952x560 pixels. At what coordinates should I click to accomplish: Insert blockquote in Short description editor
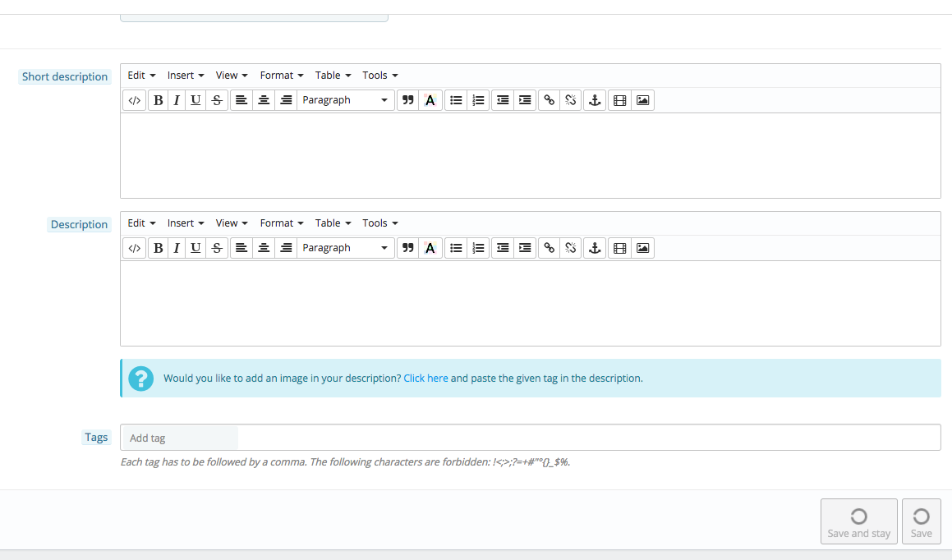[408, 100]
